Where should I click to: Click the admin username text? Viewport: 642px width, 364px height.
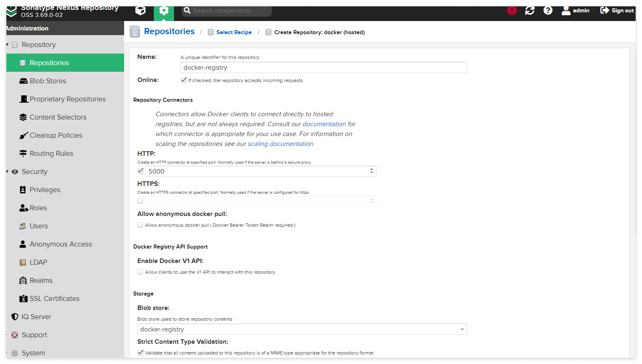pos(581,11)
